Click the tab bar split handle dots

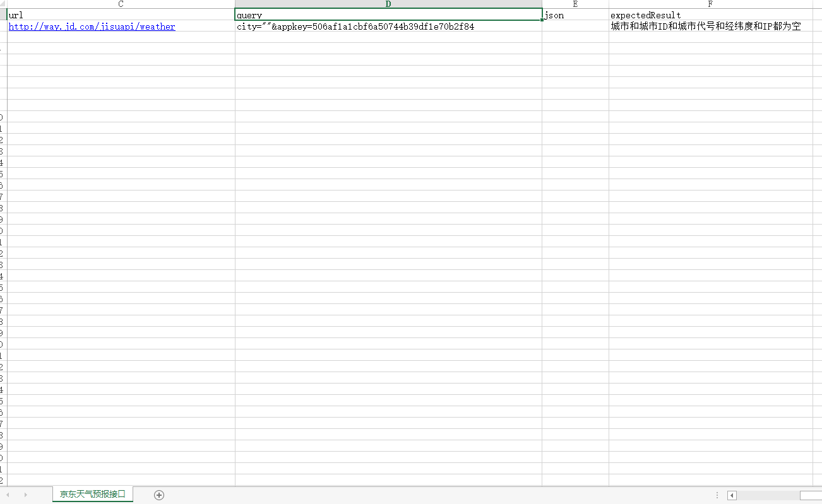(x=717, y=495)
